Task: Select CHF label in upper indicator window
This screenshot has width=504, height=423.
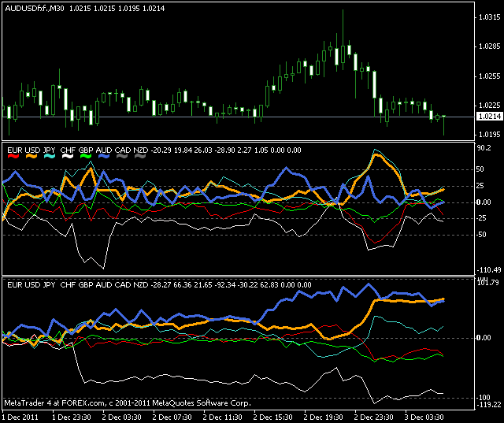Action: pos(68,150)
